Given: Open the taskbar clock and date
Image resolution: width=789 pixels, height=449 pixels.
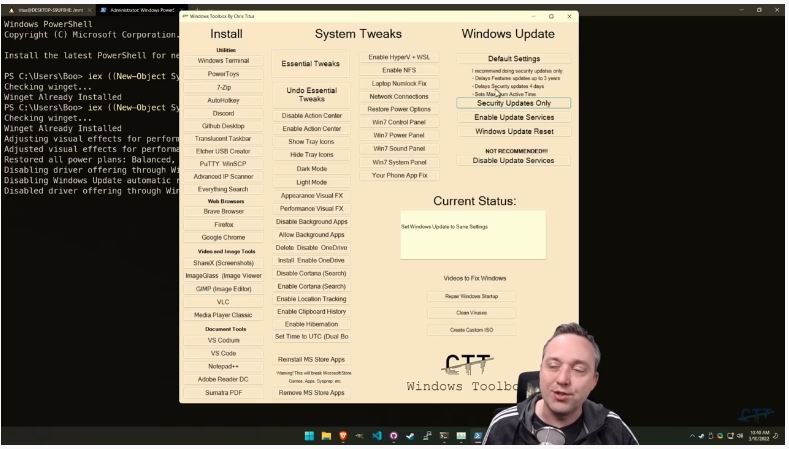Looking at the screenshot, I should tap(760, 436).
